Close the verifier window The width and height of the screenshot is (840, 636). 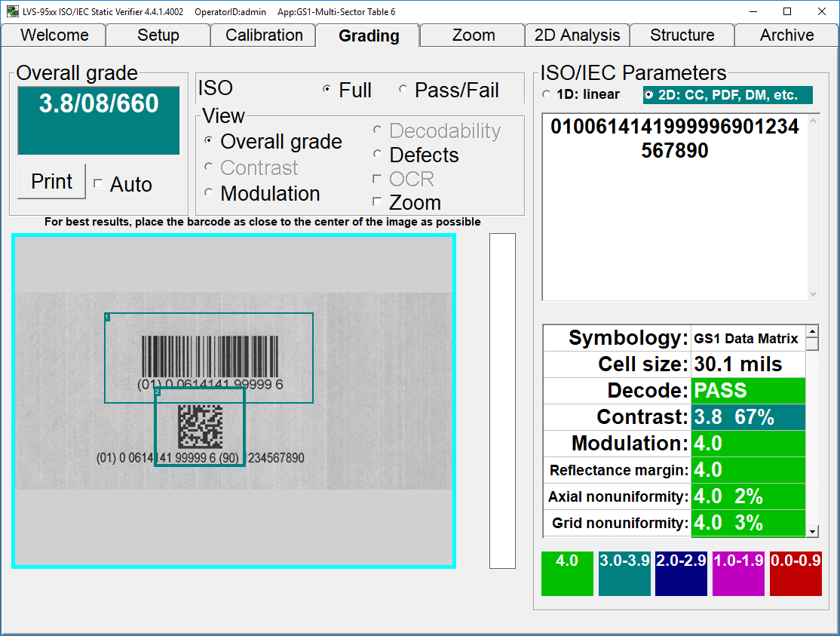(822, 11)
